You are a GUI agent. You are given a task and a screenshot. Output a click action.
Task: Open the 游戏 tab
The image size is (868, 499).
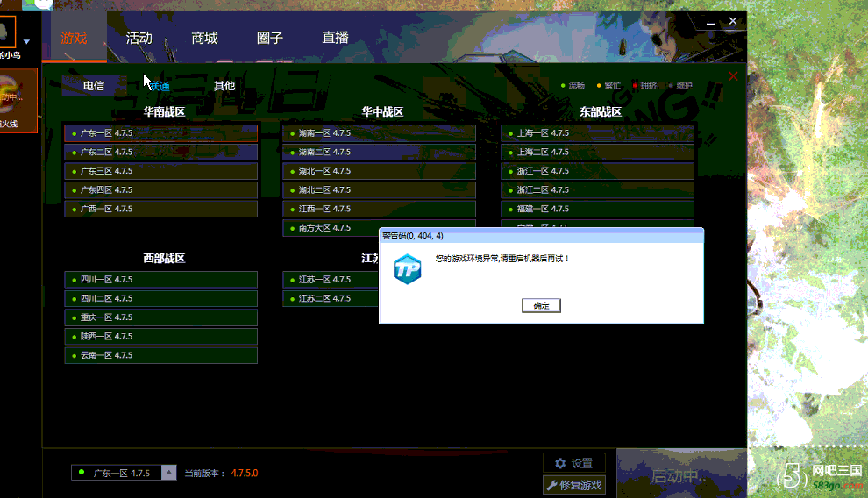pyautogui.click(x=75, y=38)
